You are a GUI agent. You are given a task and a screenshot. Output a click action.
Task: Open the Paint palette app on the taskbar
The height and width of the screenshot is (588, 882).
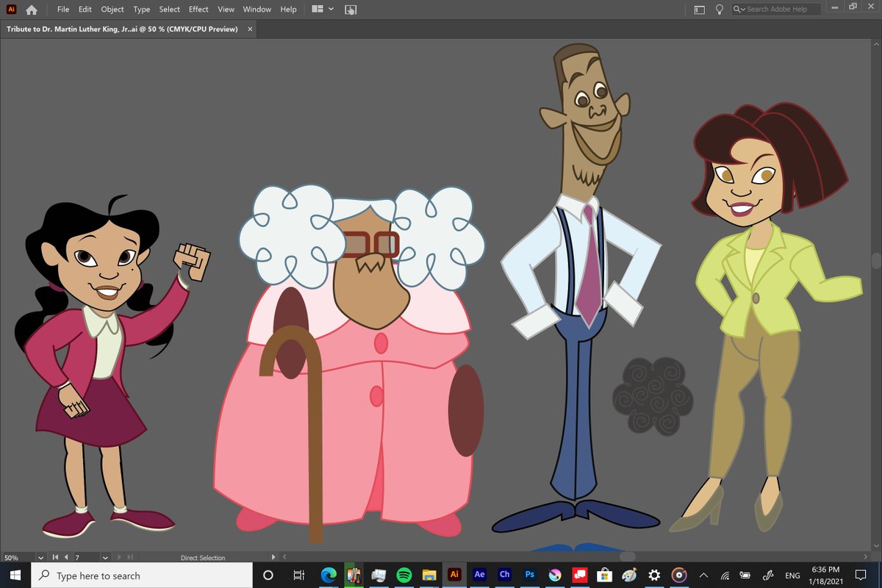point(629,576)
